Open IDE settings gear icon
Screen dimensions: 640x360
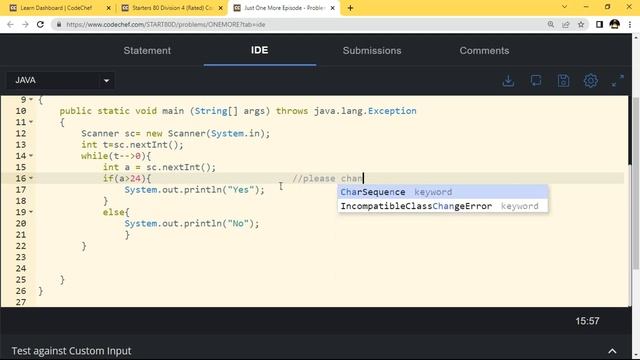coord(591,80)
